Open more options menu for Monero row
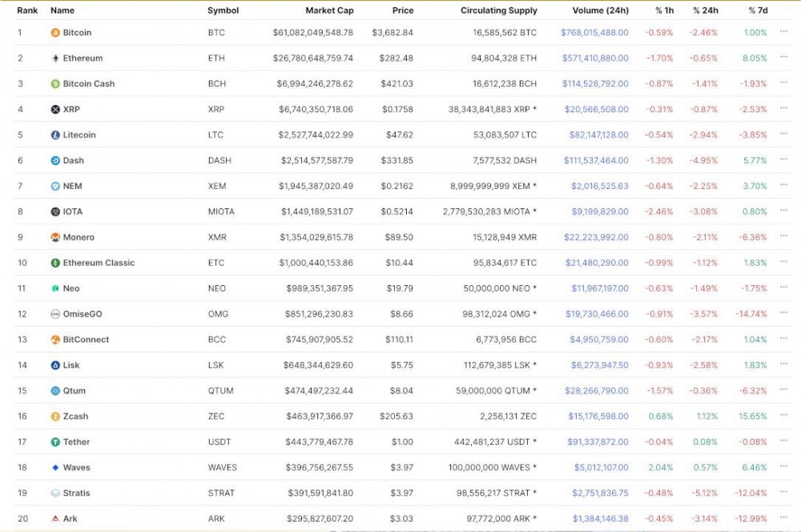 tap(783, 236)
